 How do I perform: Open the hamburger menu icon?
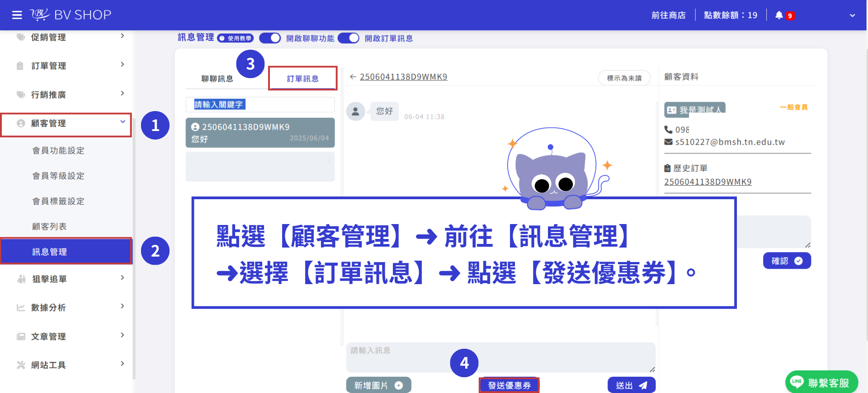pos(17,15)
